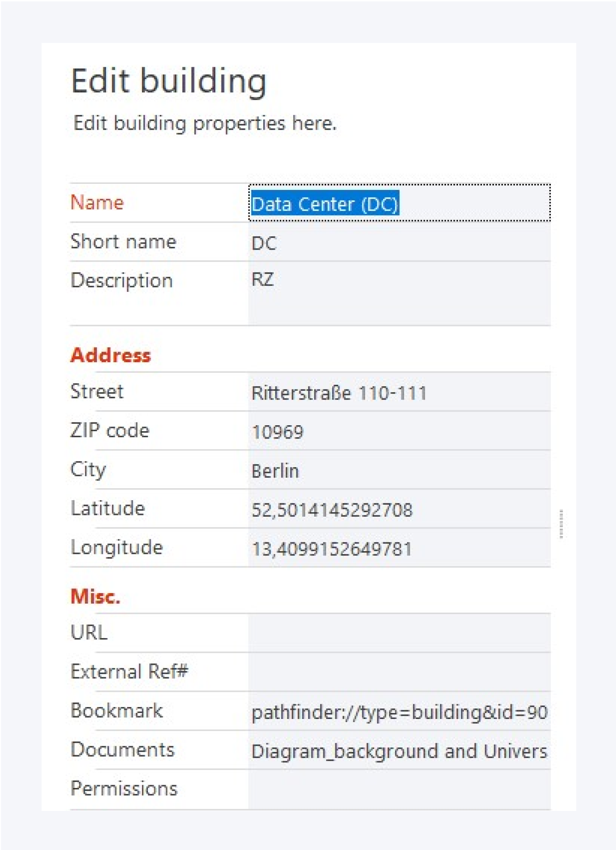This screenshot has height=850, width=616.
Task: Select the Bookmark pathfinder link field
Action: 399,712
